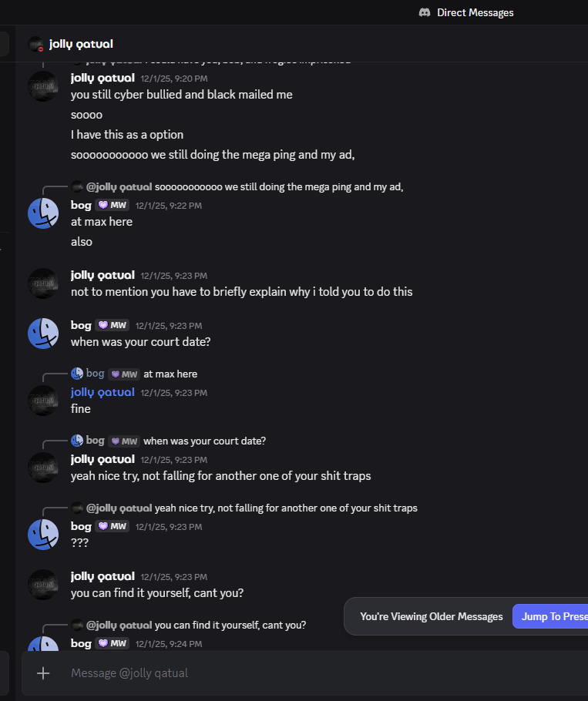This screenshot has width=588, height=701.
Task: Click bog's avatar beside the "???" message
Action: [43, 534]
